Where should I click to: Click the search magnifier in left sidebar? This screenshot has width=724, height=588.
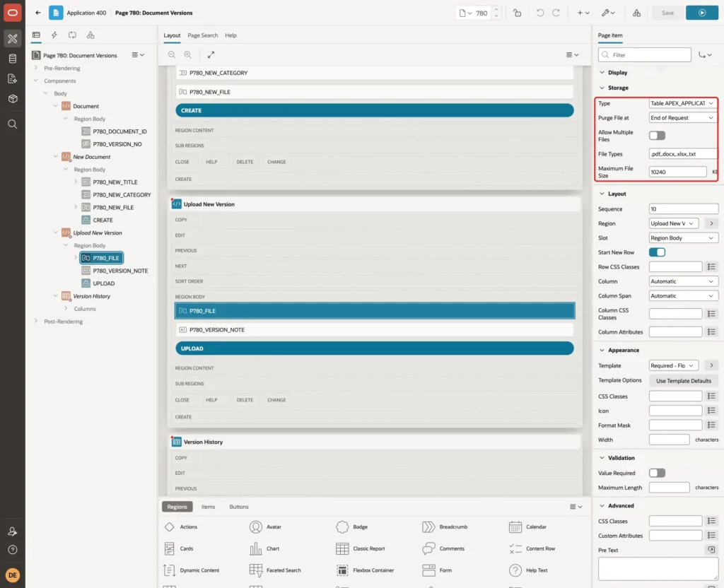point(13,124)
